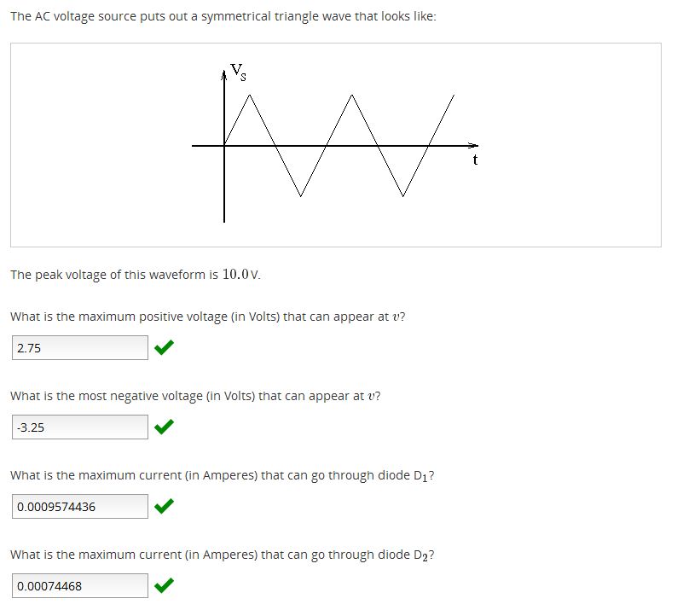Screen dimensions: 683x616
Task: Click the question text about diode D2
Action: tap(223, 555)
